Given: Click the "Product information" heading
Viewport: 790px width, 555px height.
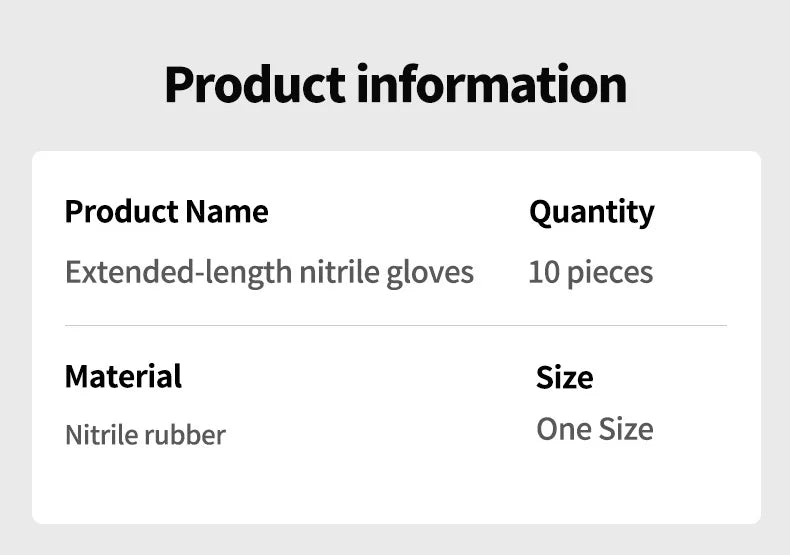Looking at the screenshot, I should coord(395,84).
